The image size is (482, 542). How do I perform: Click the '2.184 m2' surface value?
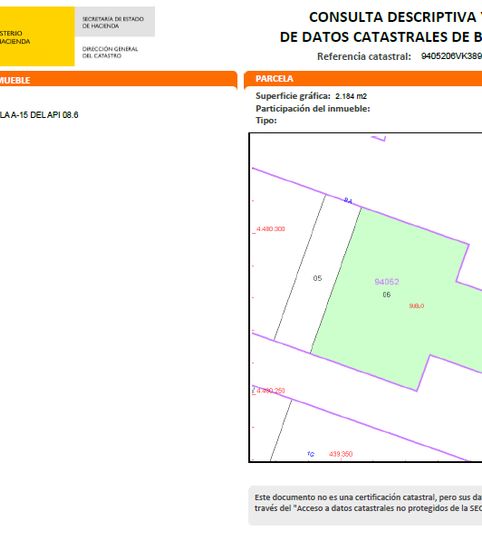[x=351, y=96]
